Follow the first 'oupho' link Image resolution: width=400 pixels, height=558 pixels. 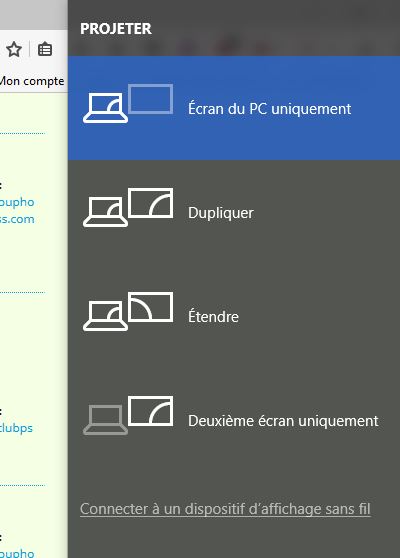pyautogui.click(x=17, y=202)
